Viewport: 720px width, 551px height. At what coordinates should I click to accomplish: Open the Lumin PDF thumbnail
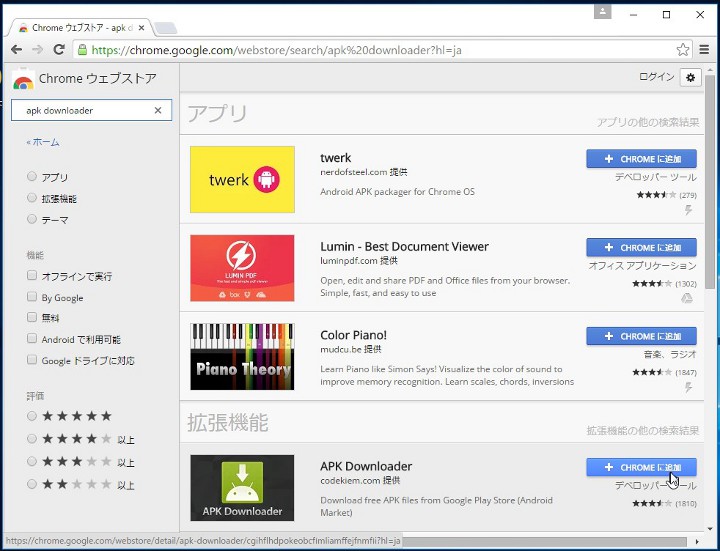click(x=242, y=268)
